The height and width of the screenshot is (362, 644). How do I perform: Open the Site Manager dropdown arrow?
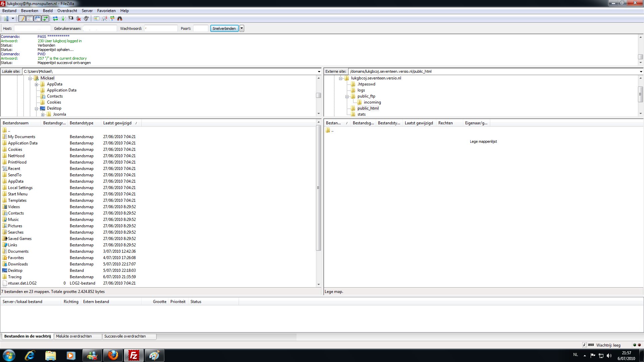(13, 19)
